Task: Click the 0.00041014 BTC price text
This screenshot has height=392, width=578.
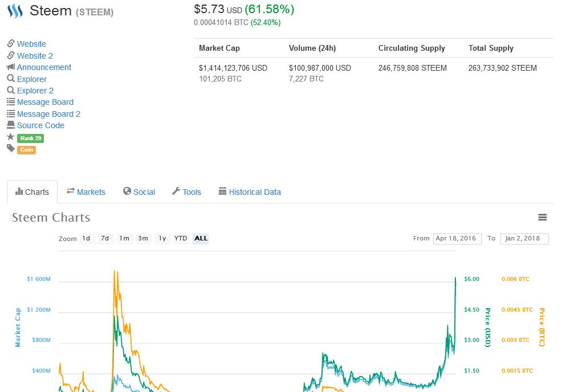Action: coord(221,22)
